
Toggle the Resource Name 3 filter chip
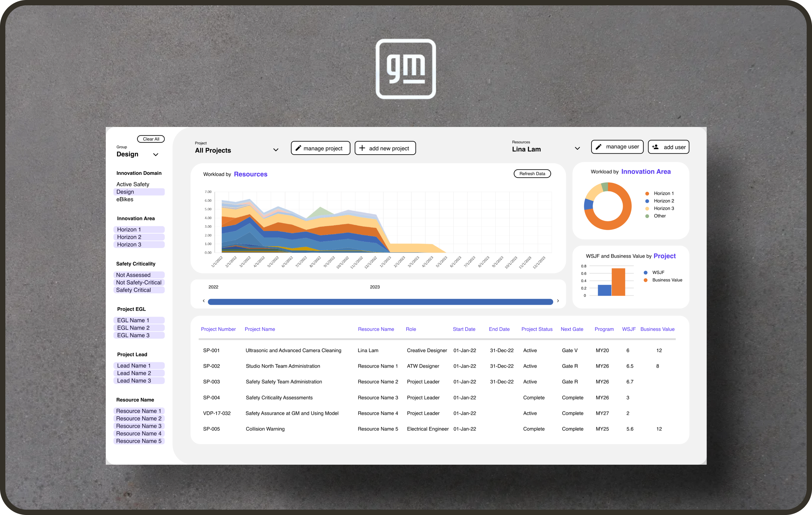tap(139, 426)
